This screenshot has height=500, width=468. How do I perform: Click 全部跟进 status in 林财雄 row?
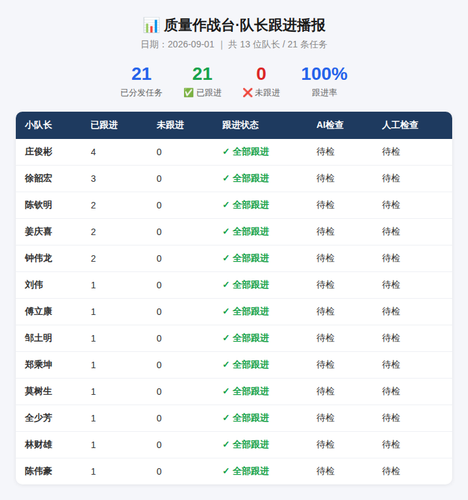246,445
